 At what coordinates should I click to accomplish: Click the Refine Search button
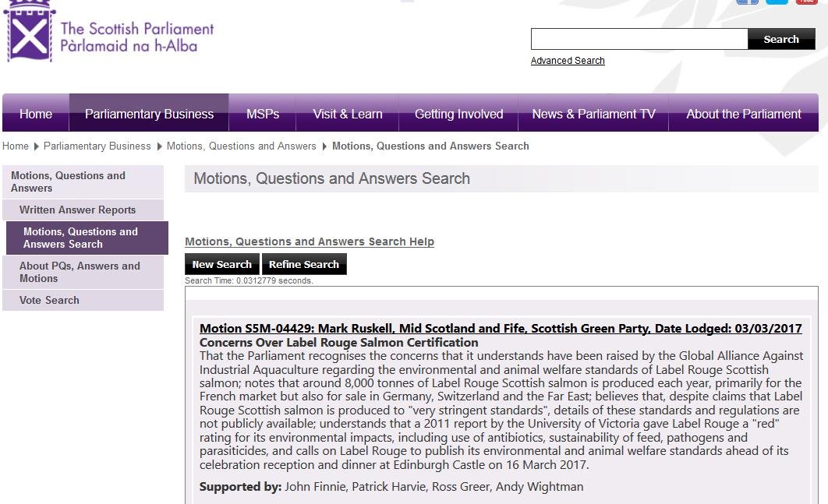click(x=303, y=264)
